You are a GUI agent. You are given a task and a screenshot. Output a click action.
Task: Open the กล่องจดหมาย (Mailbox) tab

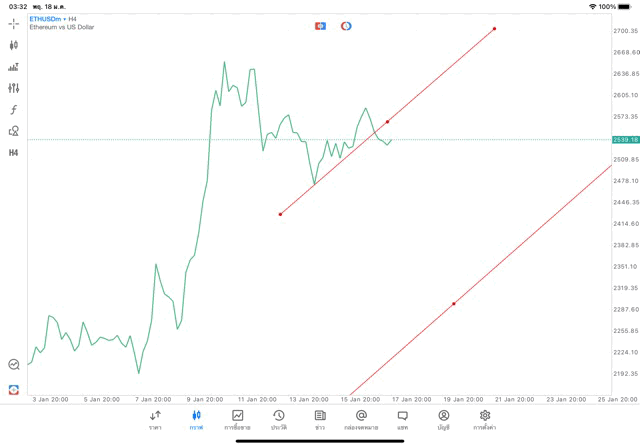click(x=361, y=419)
